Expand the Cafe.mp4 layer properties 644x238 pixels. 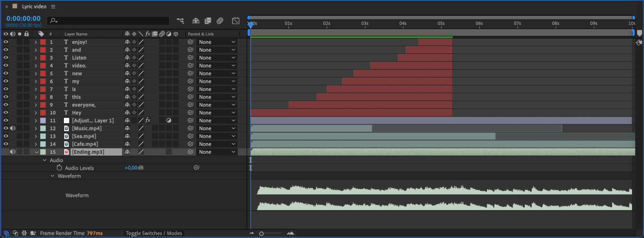coord(36,144)
